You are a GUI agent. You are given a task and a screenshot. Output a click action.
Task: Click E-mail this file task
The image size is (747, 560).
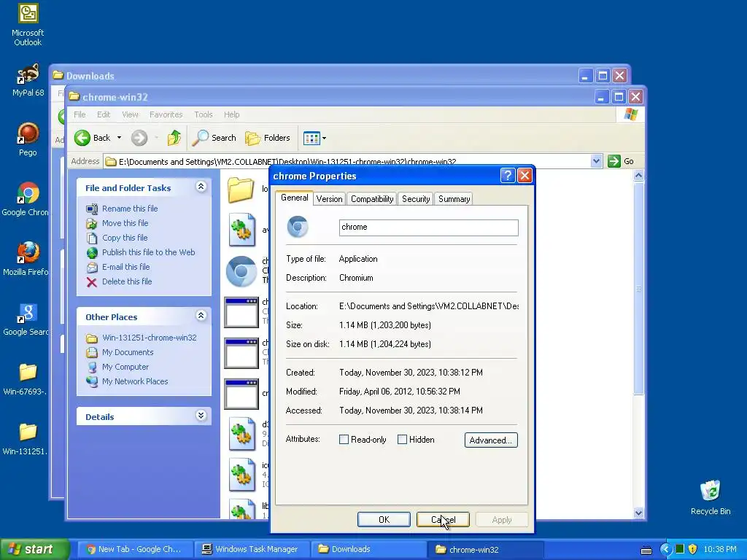(x=125, y=267)
